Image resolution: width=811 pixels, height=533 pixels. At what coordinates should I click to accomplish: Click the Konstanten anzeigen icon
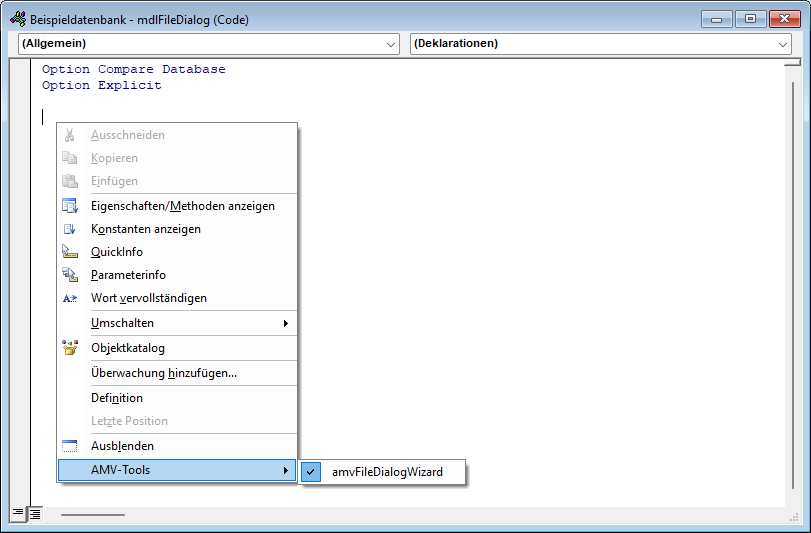pos(69,229)
